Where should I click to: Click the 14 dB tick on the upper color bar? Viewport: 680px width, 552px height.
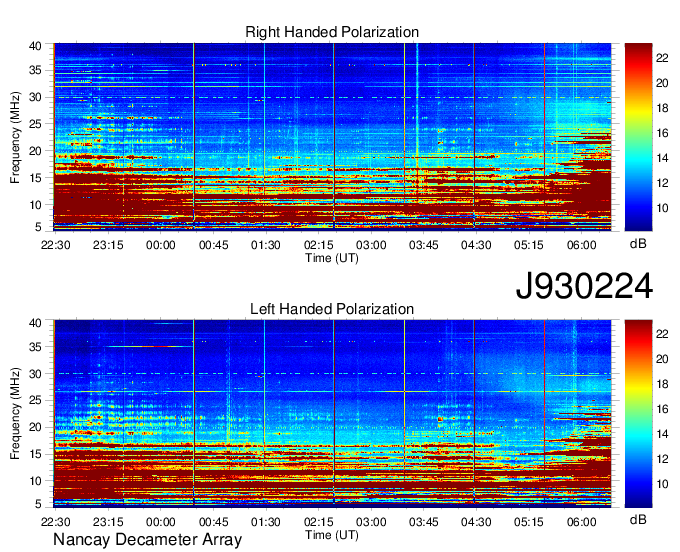662,158
